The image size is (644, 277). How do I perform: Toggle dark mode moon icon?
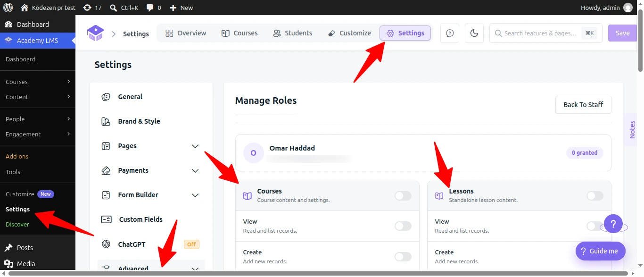pos(474,33)
